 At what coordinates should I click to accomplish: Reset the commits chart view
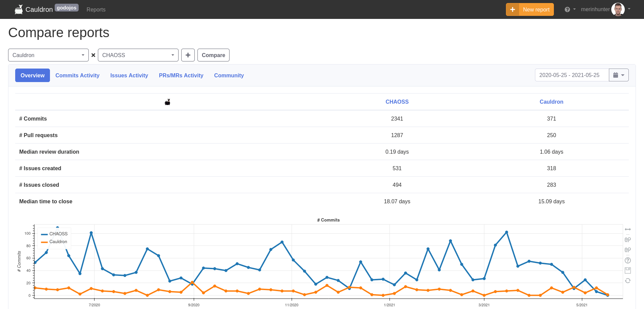pyautogui.click(x=628, y=281)
